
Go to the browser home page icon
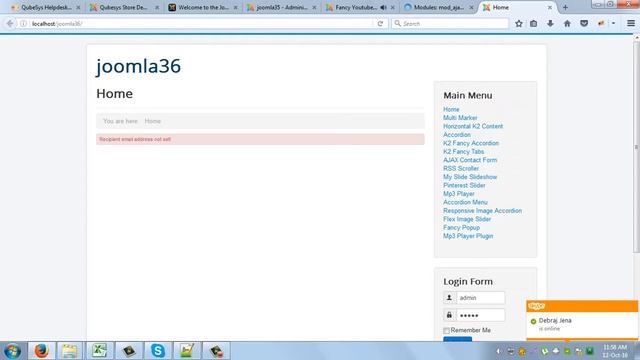[567, 24]
